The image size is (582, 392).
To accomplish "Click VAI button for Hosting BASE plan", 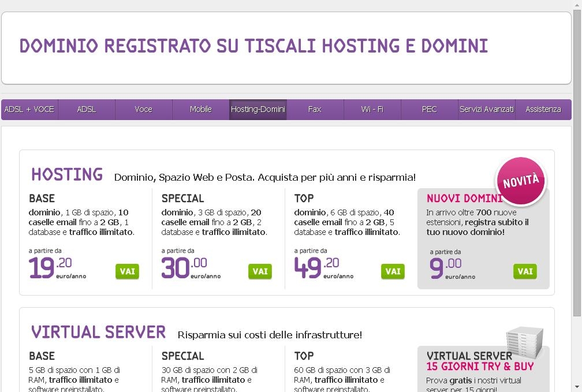I will 127,271.
